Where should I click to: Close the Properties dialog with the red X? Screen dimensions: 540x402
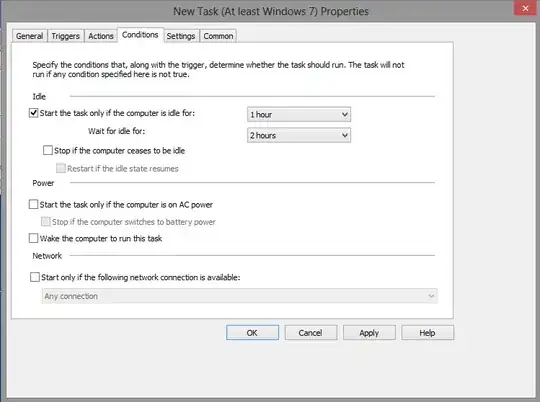525,8
